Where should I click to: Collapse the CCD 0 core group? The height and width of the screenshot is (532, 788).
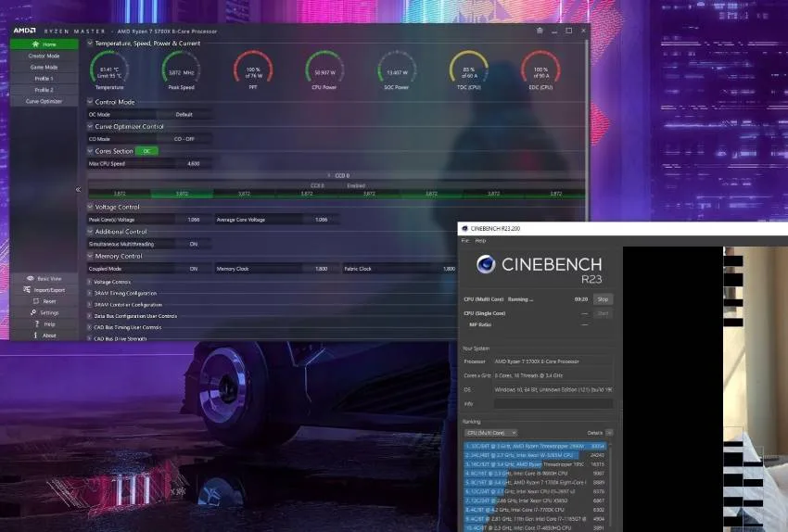click(329, 175)
